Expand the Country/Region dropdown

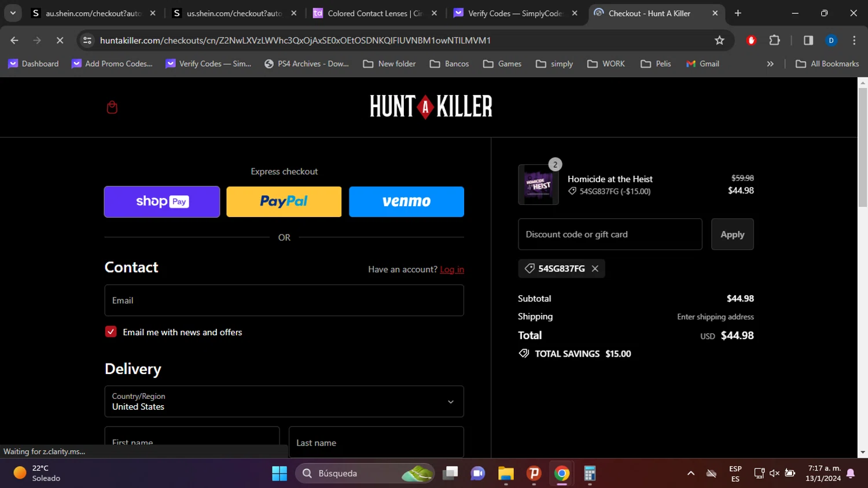click(x=284, y=401)
